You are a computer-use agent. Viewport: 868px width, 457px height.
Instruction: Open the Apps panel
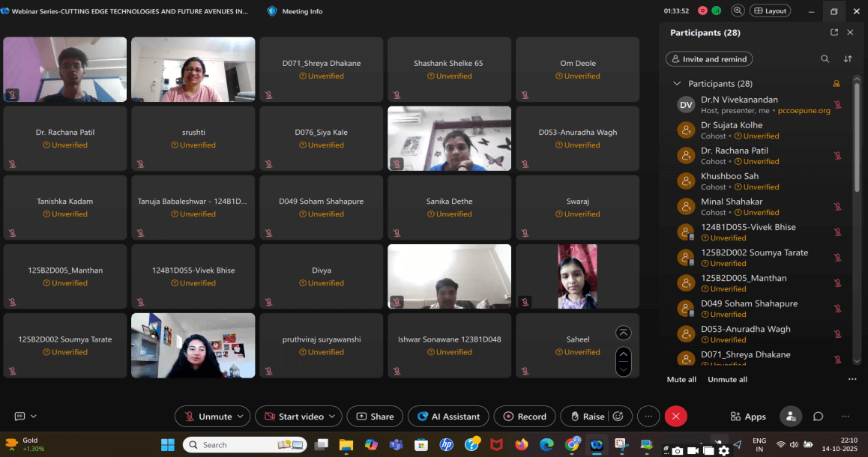point(747,417)
